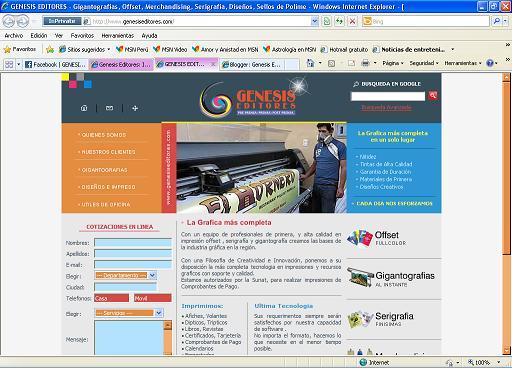Open the Ayuda menu
Screen dimensions: 512x368
point(149,36)
